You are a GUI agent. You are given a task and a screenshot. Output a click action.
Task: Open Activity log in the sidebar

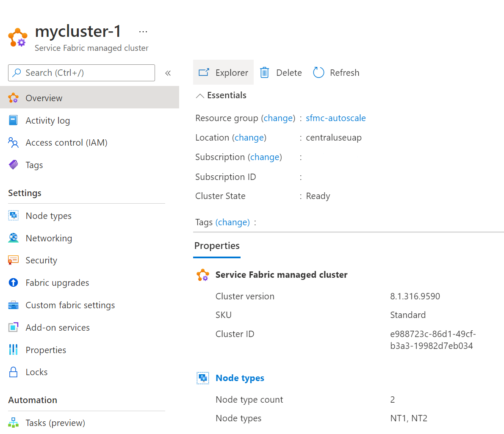pyautogui.click(x=47, y=121)
